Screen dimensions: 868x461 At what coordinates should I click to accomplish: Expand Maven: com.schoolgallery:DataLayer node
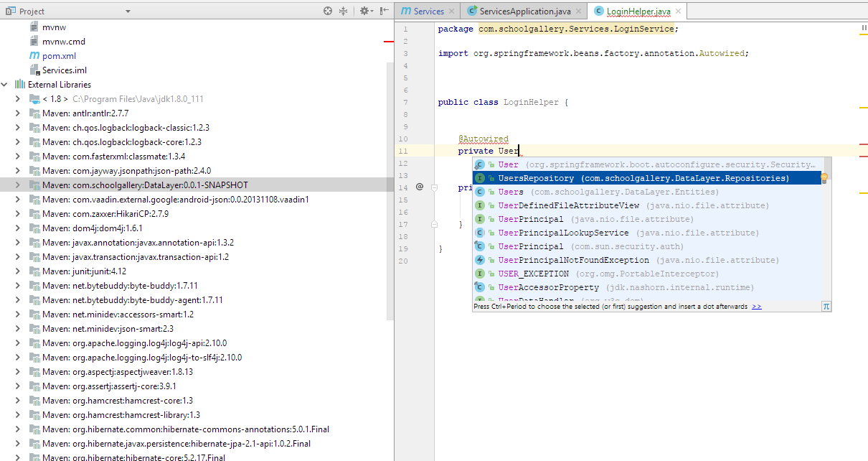18,185
